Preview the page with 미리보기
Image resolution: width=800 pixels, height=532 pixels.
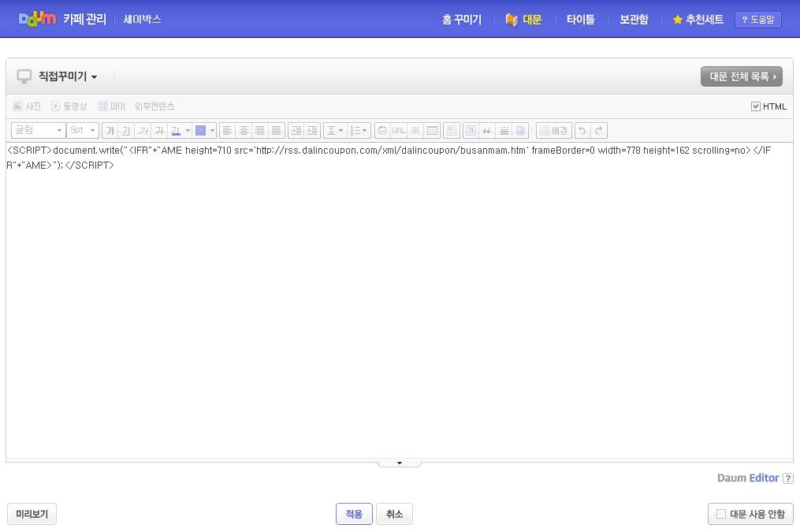32,514
